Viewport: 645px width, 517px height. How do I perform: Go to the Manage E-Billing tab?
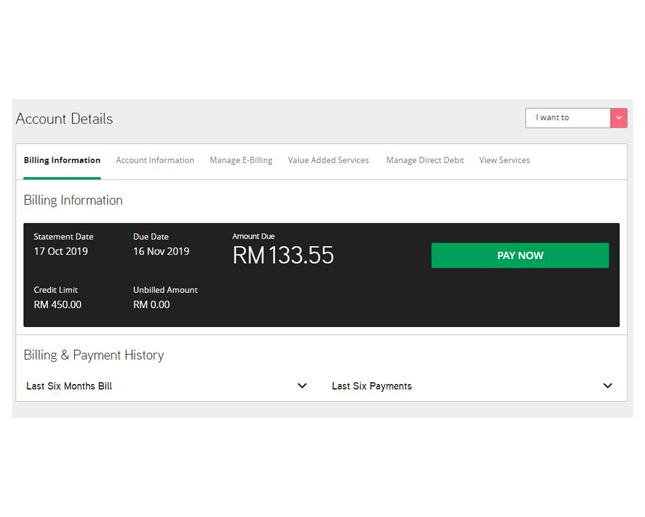pos(241,160)
